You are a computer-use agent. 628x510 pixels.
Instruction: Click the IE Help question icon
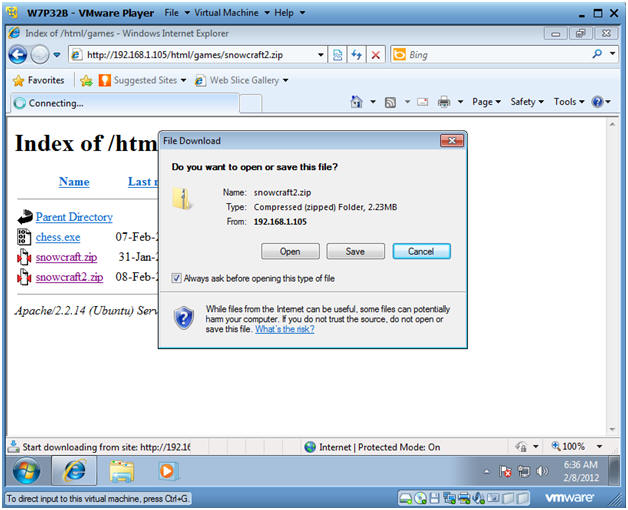coord(597,102)
